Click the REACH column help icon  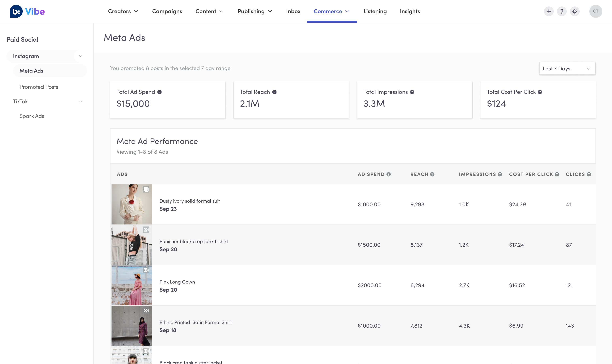coord(432,174)
